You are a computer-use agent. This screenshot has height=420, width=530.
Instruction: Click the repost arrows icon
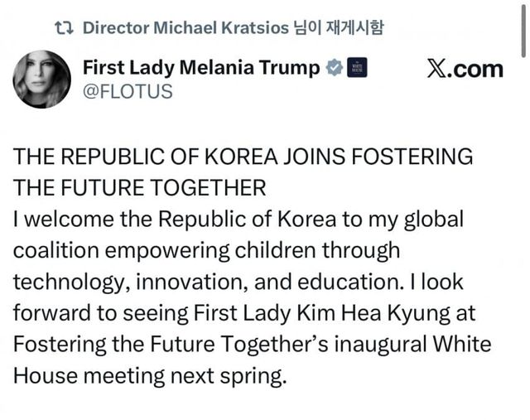pyautogui.click(x=64, y=27)
